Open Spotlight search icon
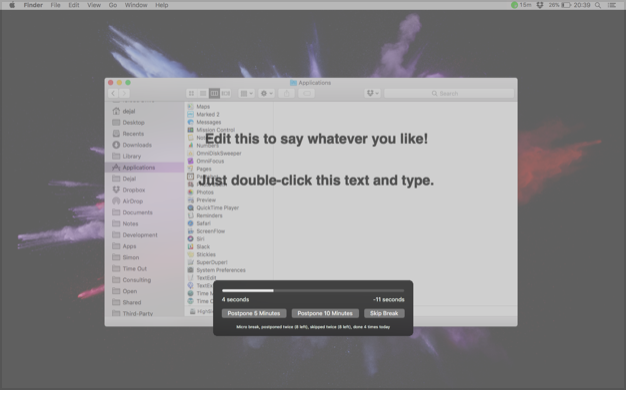 pyautogui.click(x=598, y=5)
